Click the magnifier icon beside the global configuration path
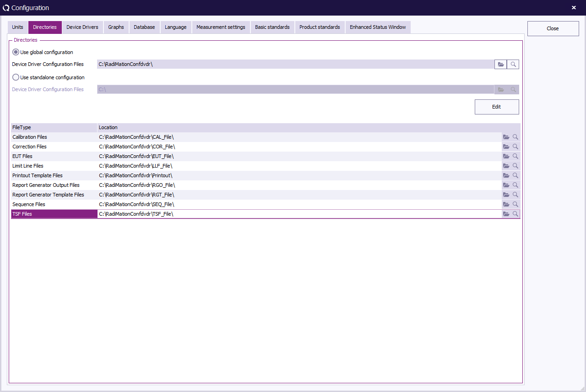The image size is (586, 392). pyautogui.click(x=513, y=65)
